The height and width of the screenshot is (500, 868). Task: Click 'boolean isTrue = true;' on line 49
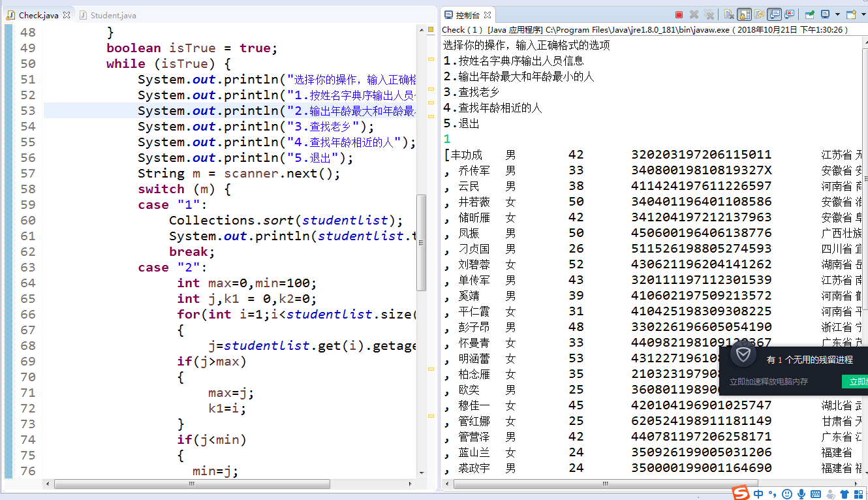[x=193, y=48]
